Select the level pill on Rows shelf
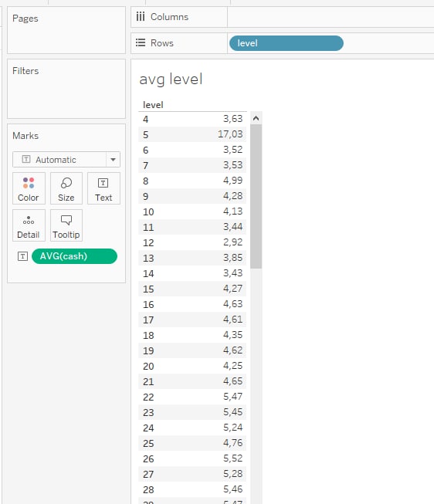The image size is (434, 504). point(286,43)
